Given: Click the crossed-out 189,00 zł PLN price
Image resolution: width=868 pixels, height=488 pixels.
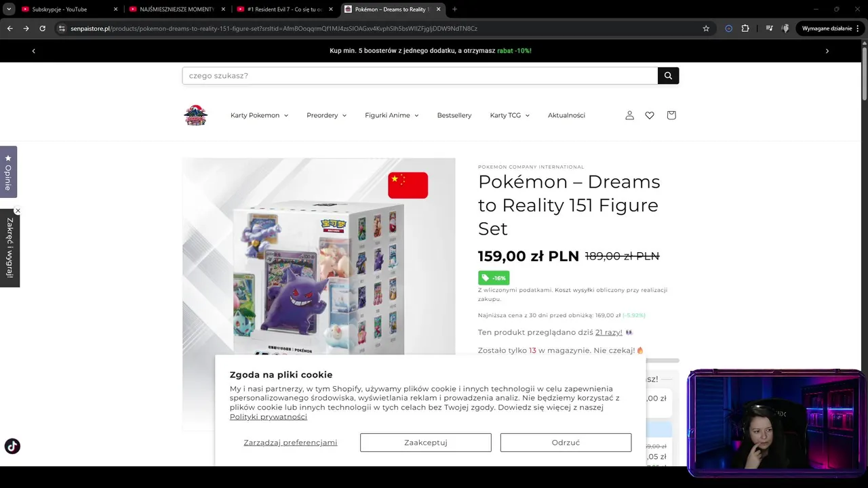Looking at the screenshot, I should pyautogui.click(x=622, y=256).
